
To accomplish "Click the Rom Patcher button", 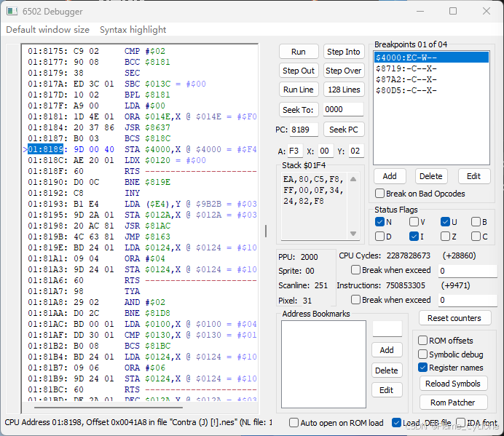I will (453, 403).
